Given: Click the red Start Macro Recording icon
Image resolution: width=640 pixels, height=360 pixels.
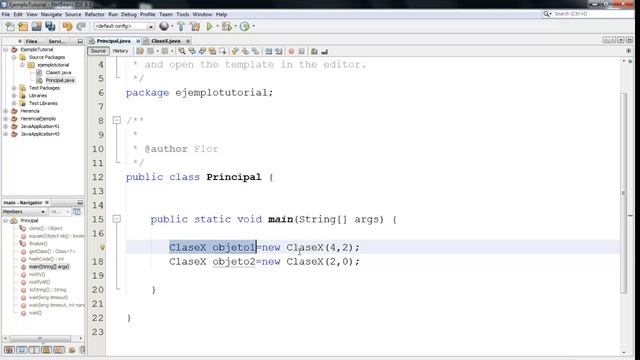Looking at the screenshot, I should (291, 51).
